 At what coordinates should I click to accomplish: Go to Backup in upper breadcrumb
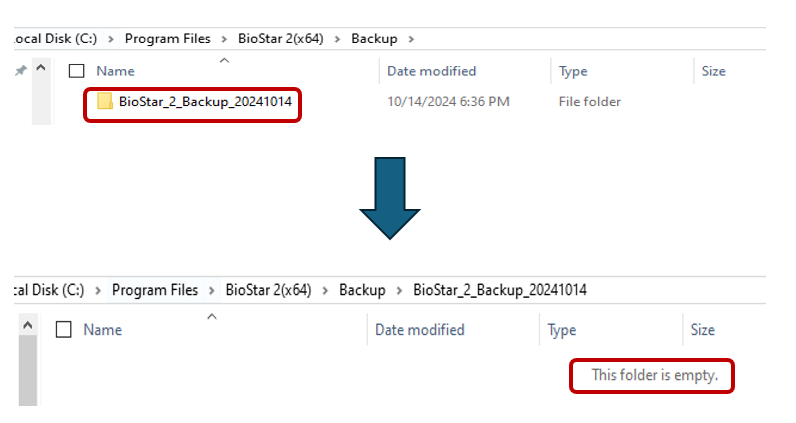pyautogui.click(x=374, y=39)
